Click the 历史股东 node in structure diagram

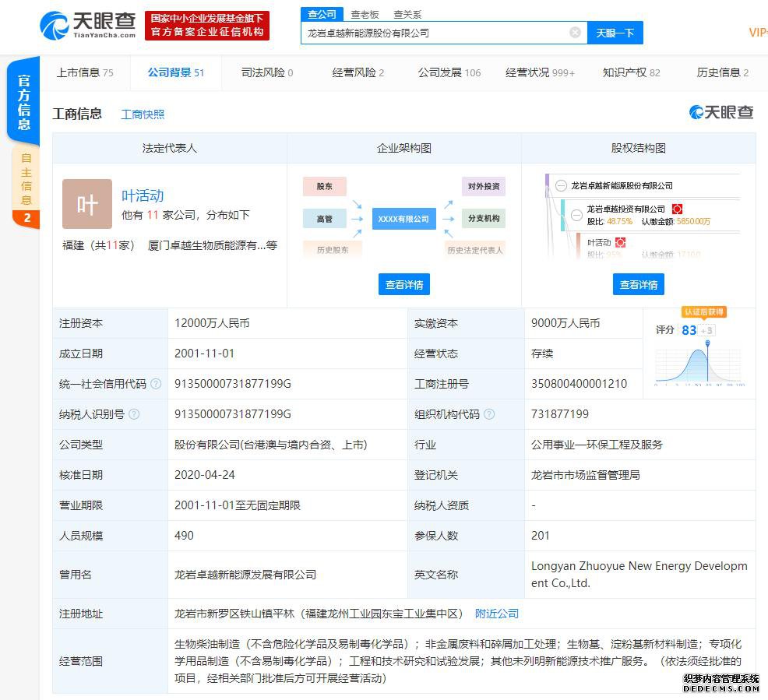[333, 250]
